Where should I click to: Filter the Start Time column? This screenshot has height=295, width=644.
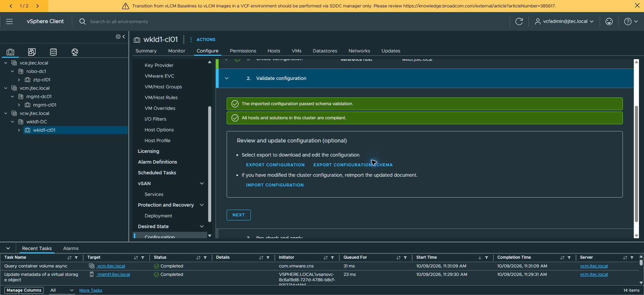point(487,258)
